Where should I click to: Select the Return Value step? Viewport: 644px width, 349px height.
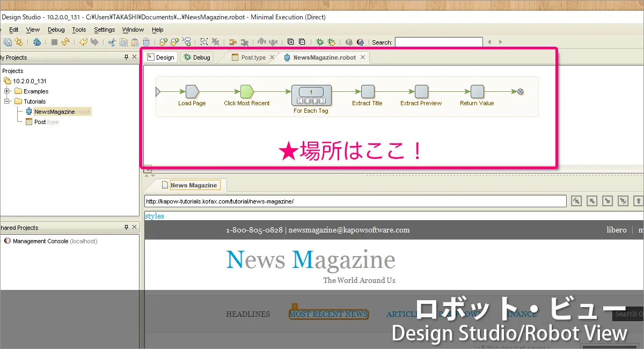[x=477, y=92]
